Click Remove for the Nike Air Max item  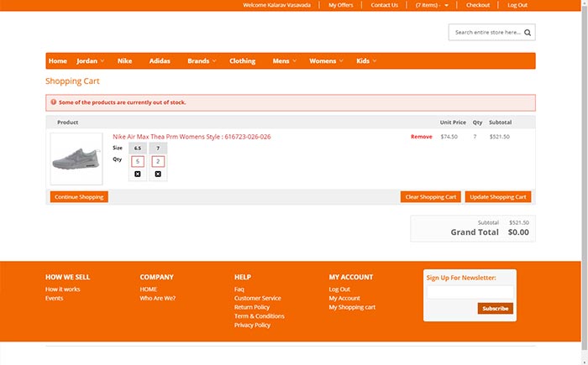coord(422,137)
